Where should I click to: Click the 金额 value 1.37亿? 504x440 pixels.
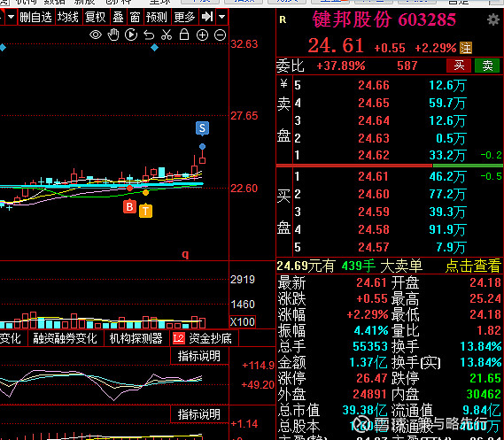click(368, 362)
